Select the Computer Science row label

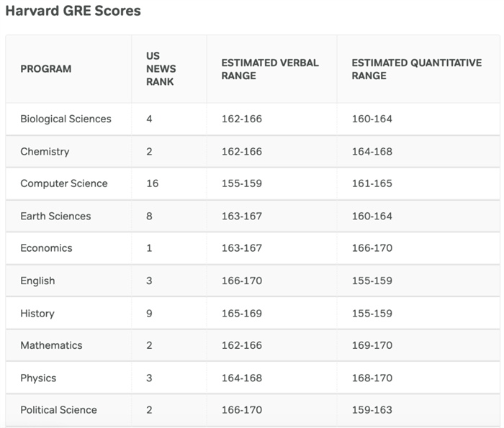coord(64,183)
